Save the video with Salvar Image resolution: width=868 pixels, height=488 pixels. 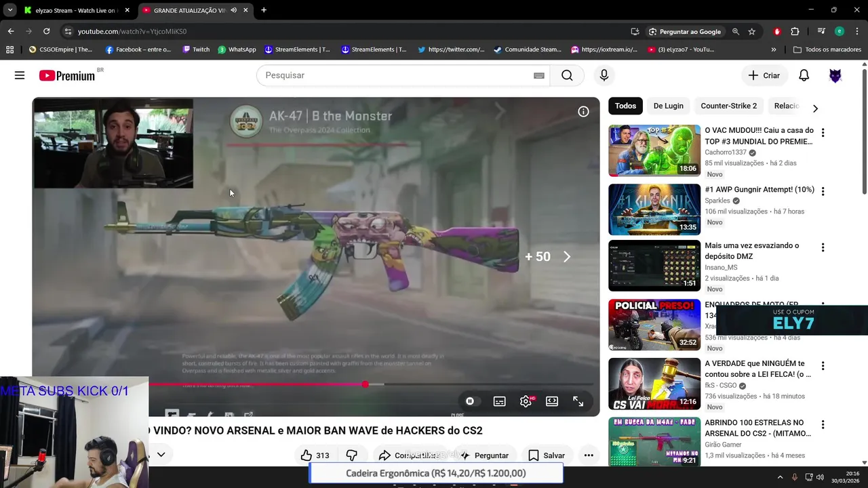[x=547, y=455]
